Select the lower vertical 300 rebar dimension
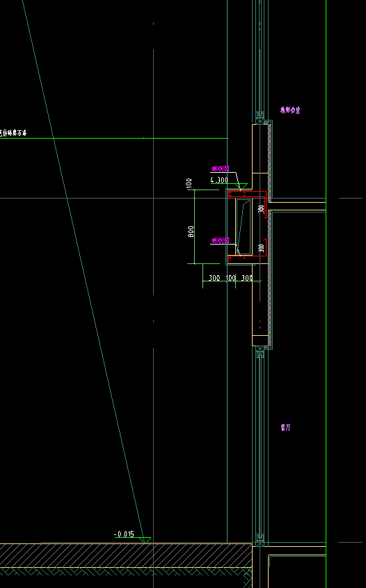The image size is (366, 588). click(262, 248)
